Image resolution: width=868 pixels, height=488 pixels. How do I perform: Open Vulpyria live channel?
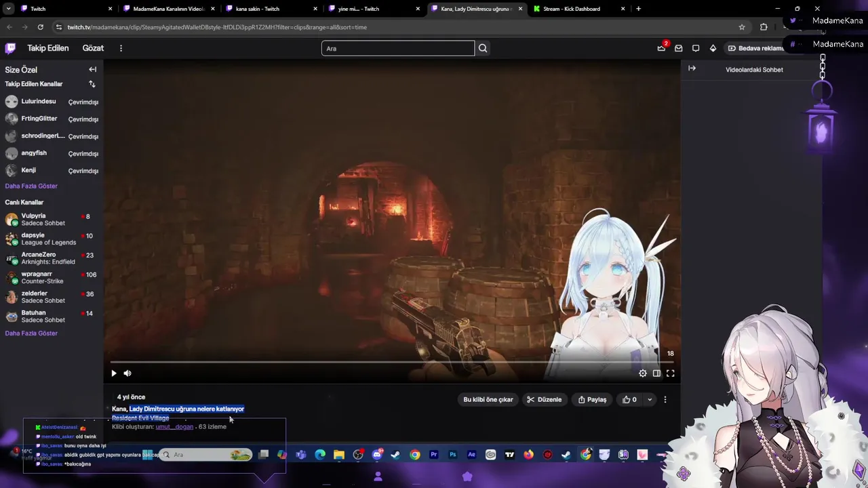tap(52, 220)
